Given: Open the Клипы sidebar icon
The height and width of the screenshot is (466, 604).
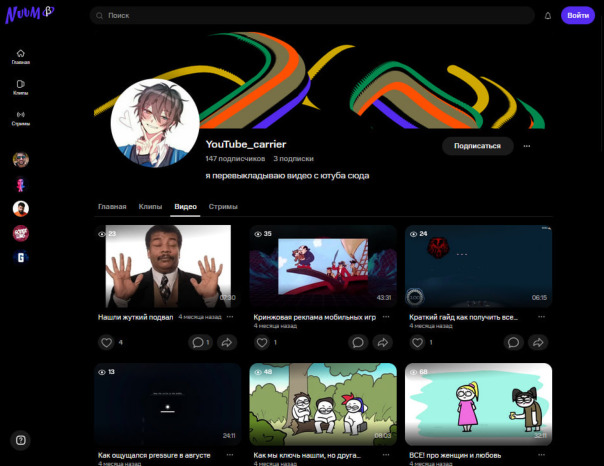Looking at the screenshot, I should tap(20, 87).
